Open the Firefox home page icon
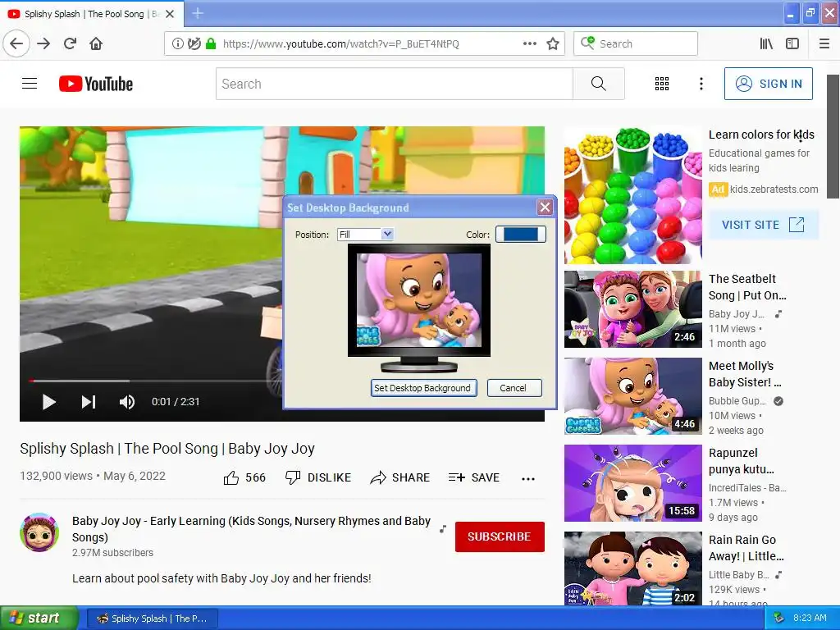This screenshot has width=840, height=630. [96, 43]
